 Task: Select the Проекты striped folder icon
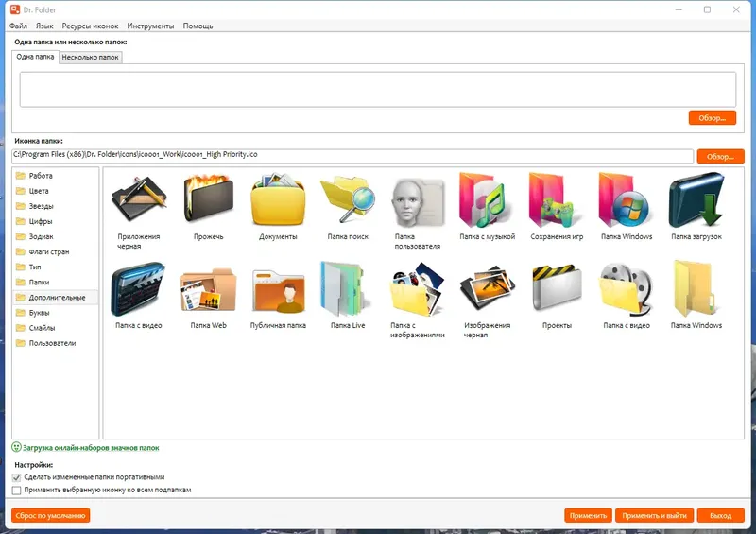click(557, 288)
